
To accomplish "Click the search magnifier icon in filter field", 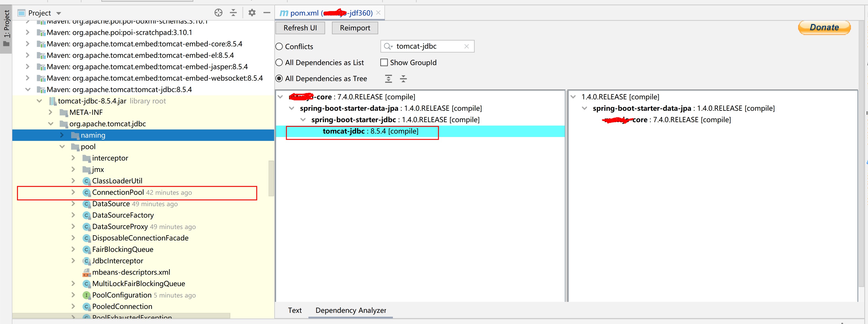I will click(x=388, y=46).
